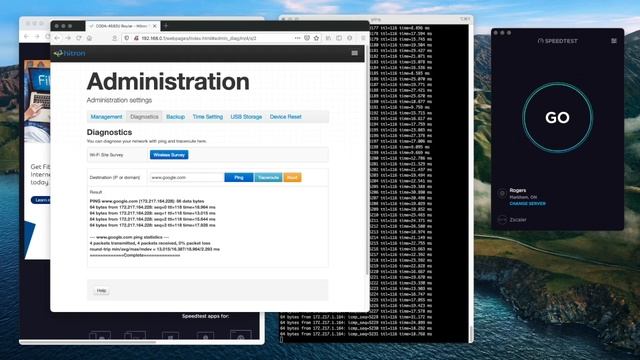Click the Learn more button in rear window
The image size is (640, 360).
click(40, 200)
